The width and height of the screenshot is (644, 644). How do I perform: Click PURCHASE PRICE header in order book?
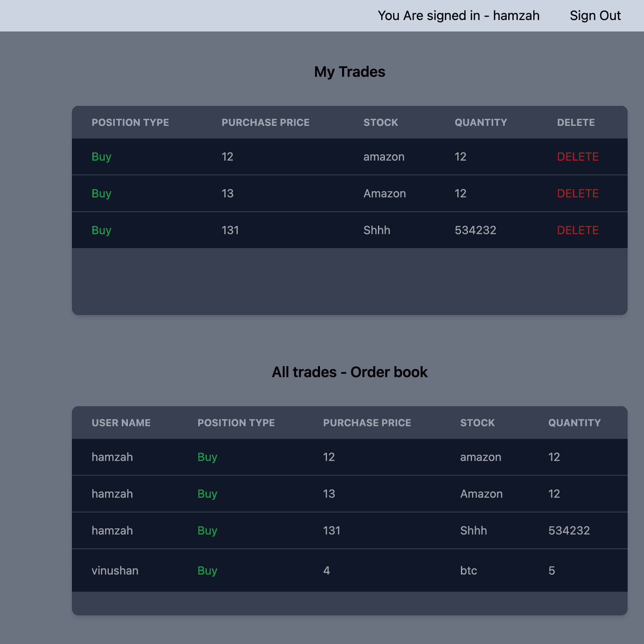(367, 423)
